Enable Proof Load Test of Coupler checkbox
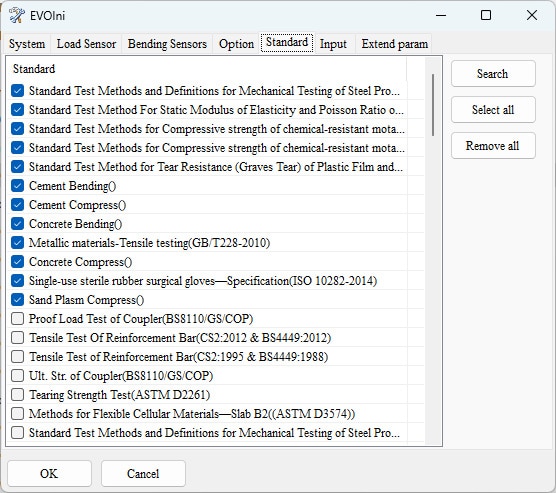 [x=17, y=318]
